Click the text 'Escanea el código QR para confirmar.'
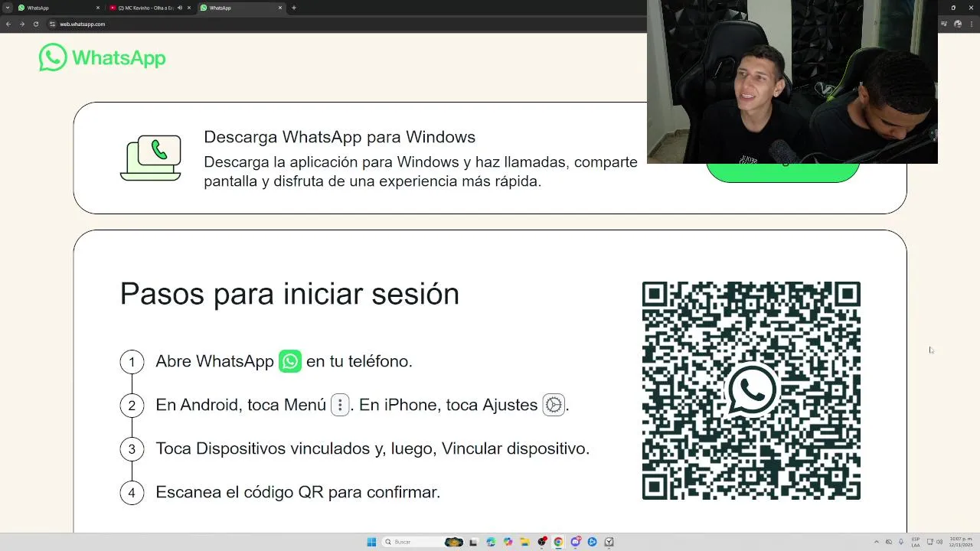The image size is (980, 551). click(298, 492)
